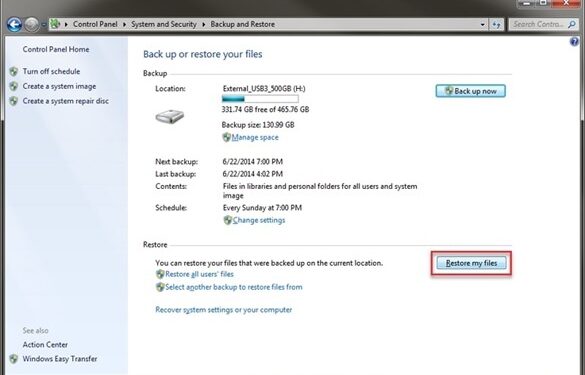Refresh the address bar view
The height and width of the screenshot is (375, 585).
click(496, 25)
